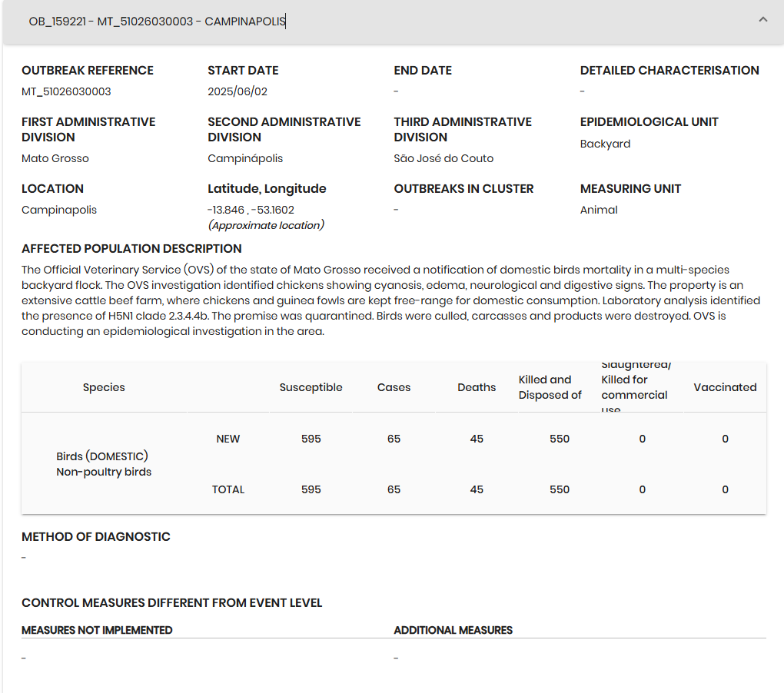784x693 pixels.
Task: Click the start date 2025/06/02
Action: point(238,91)
